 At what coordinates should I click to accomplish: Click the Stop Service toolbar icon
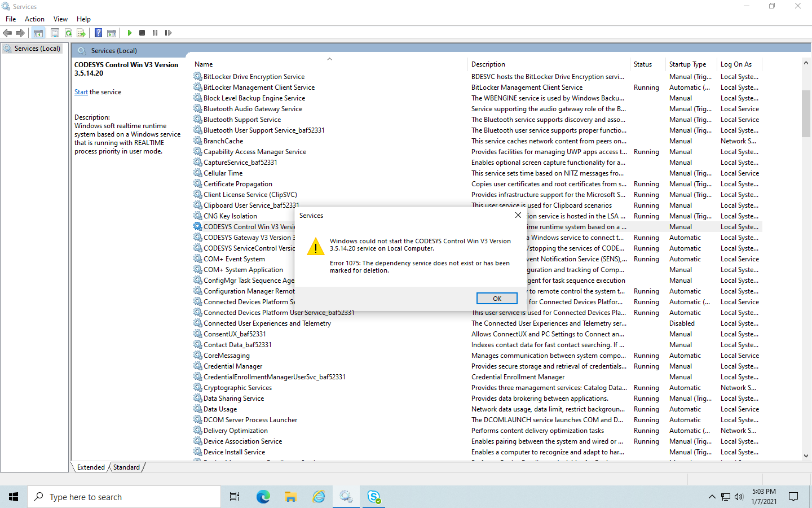[142, 33]
